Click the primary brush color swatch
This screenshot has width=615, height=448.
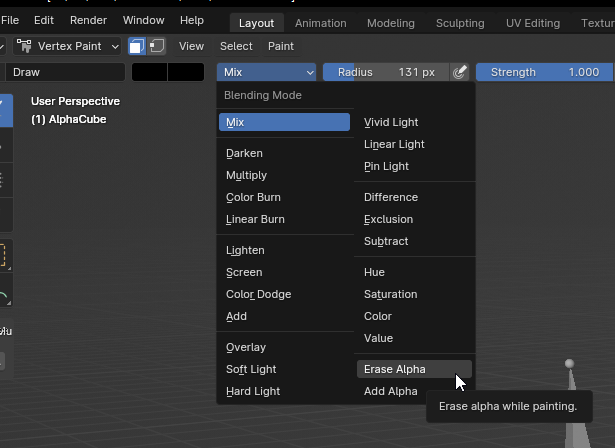[149, 72]
